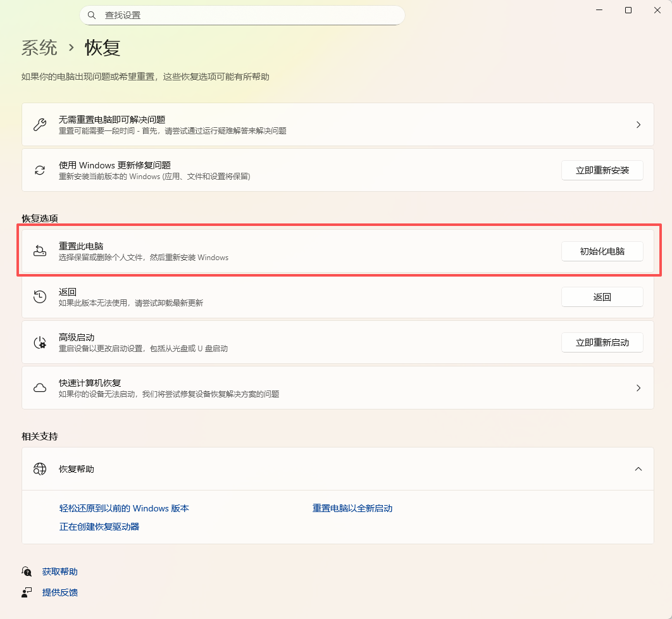
Task: Click the wrench troubleshooter icon
Action: (x=39, y=124)
